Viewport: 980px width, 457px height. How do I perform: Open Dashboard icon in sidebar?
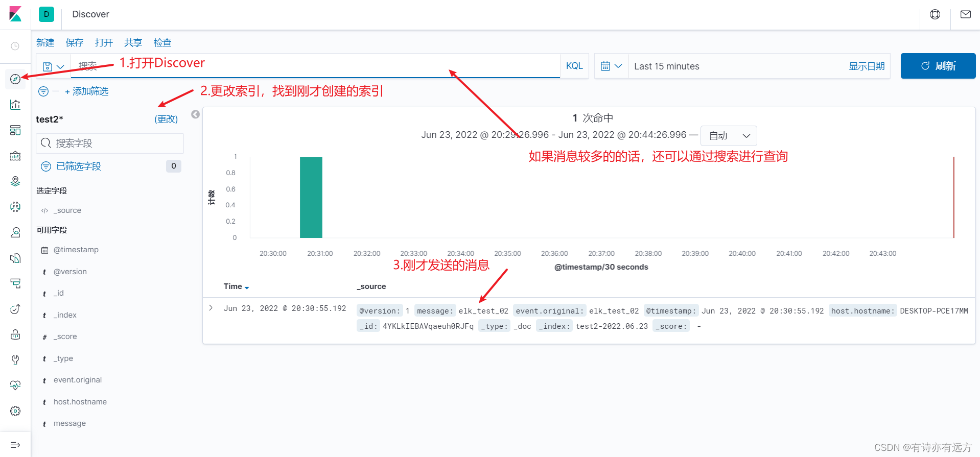pos(15,130)
